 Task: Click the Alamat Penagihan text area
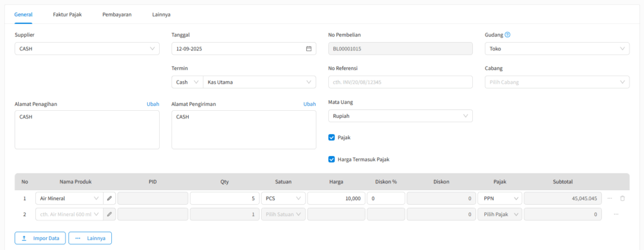pyautogui.click(x=87, y=130)
